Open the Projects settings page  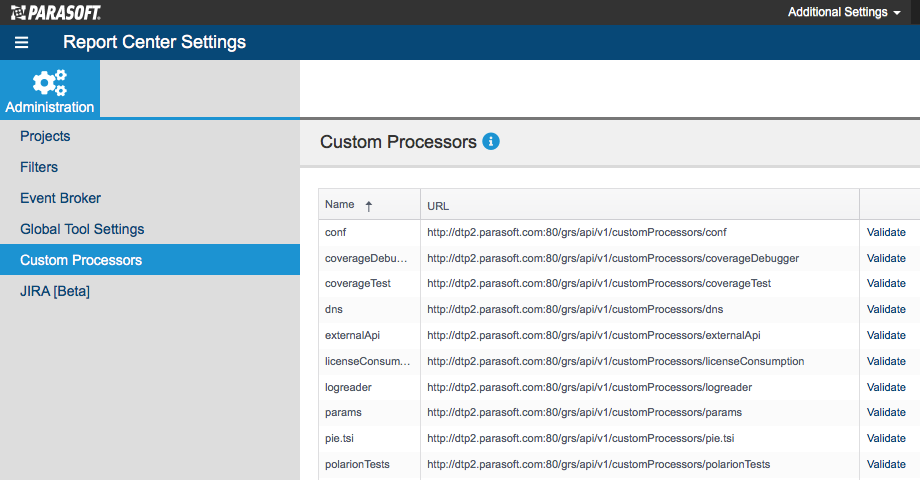pos(45,136)
